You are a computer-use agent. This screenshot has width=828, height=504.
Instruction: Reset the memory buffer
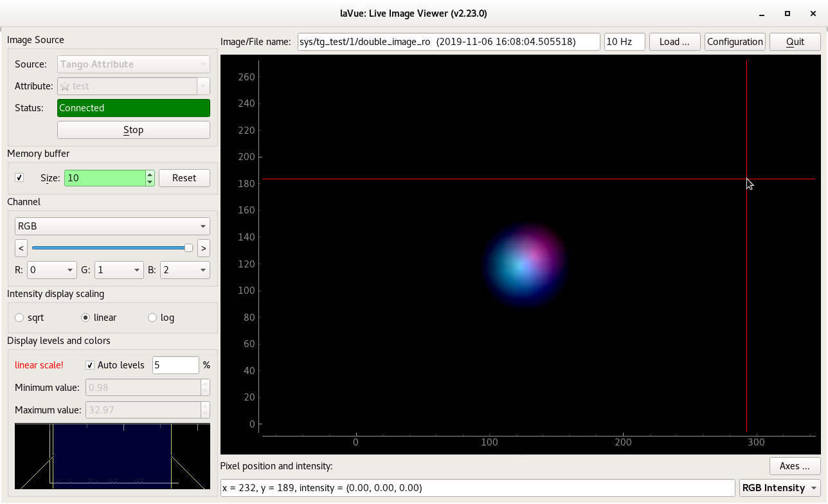(x=184, y=177)
